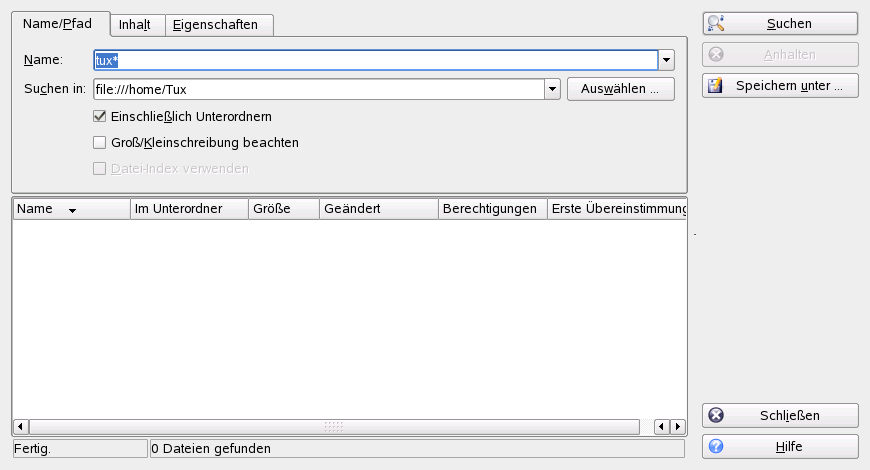The width and height of the screenshot is (870, 470).
Task: Sort results by Größe column header
Action: [x=284, y=209]
